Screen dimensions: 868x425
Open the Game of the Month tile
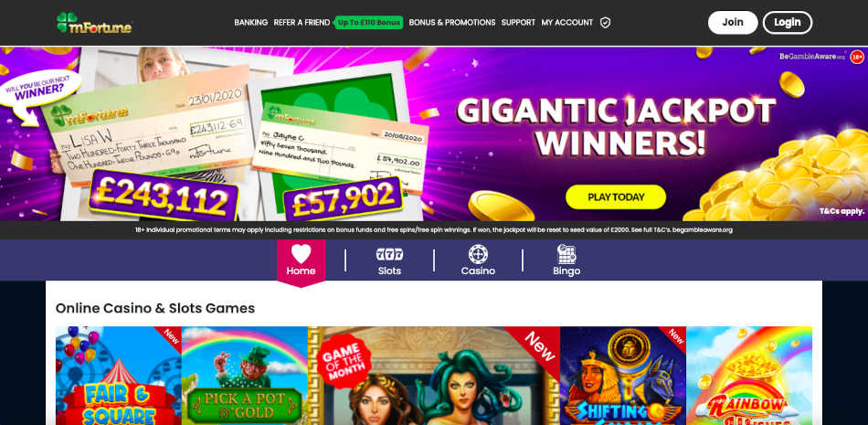(434, 376)
